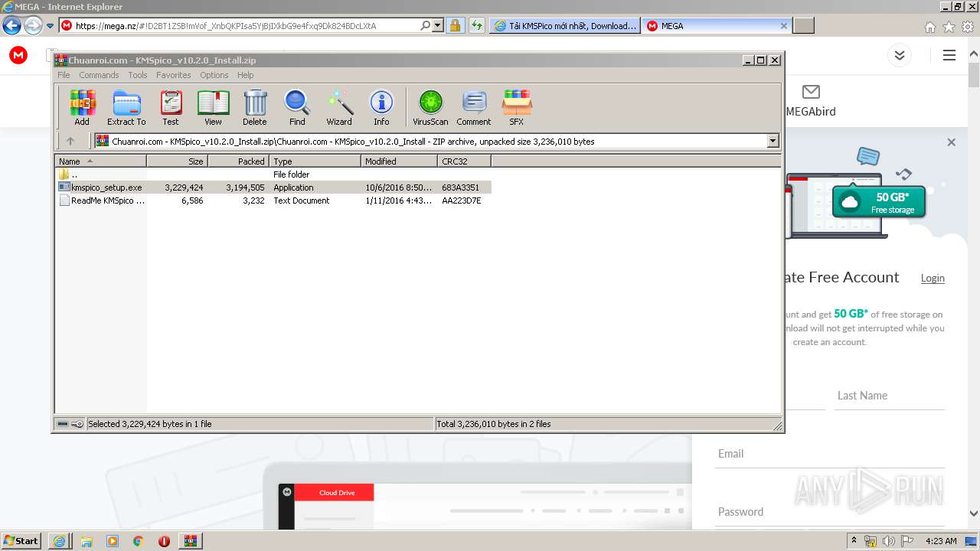The height and width of the screenshot is (551, 980).
Task: Click the Email input field
Action: [x=830, y=454]
